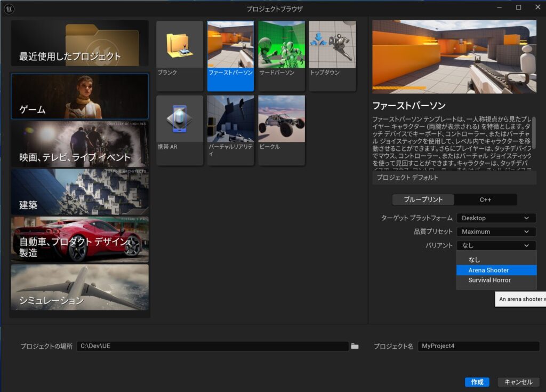Open the 最近使用したプロジェクト category
This screenshot has height=392, width=546.
[80, 44]
